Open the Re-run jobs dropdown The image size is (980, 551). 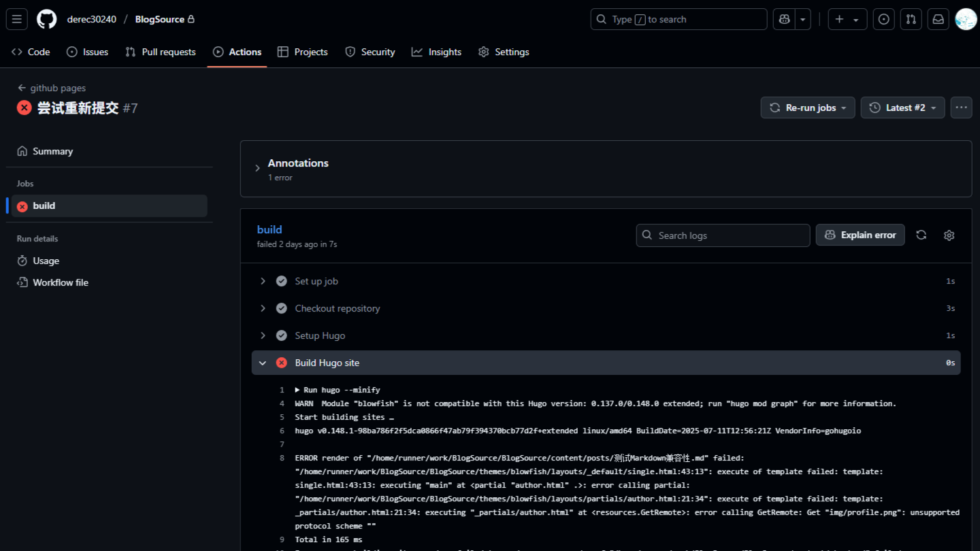click(808, 107)
